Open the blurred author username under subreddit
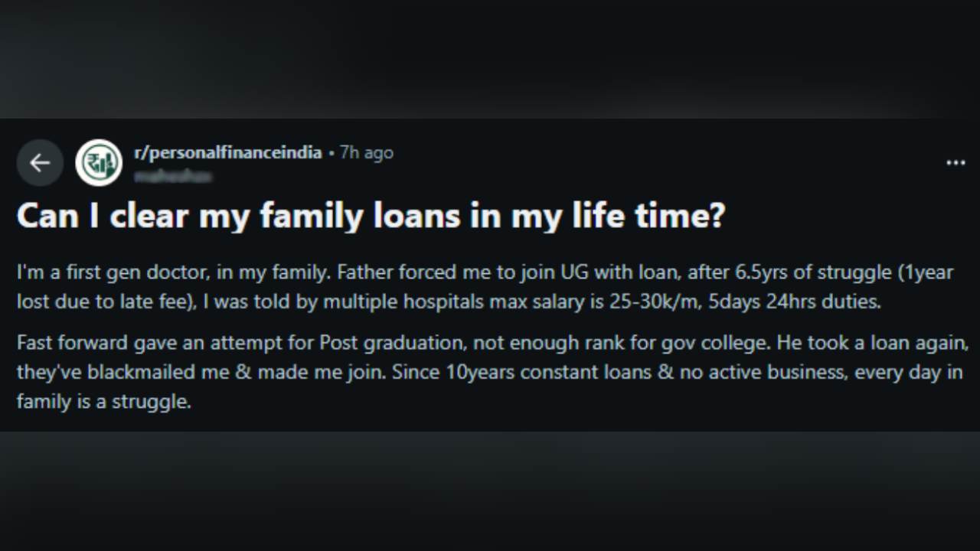Screen dimensions: 980x551 point(173,177)
